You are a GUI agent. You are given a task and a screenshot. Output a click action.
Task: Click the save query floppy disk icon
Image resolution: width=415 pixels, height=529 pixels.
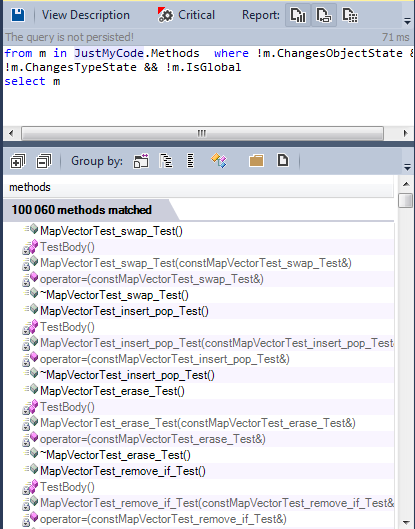(18, 15)
